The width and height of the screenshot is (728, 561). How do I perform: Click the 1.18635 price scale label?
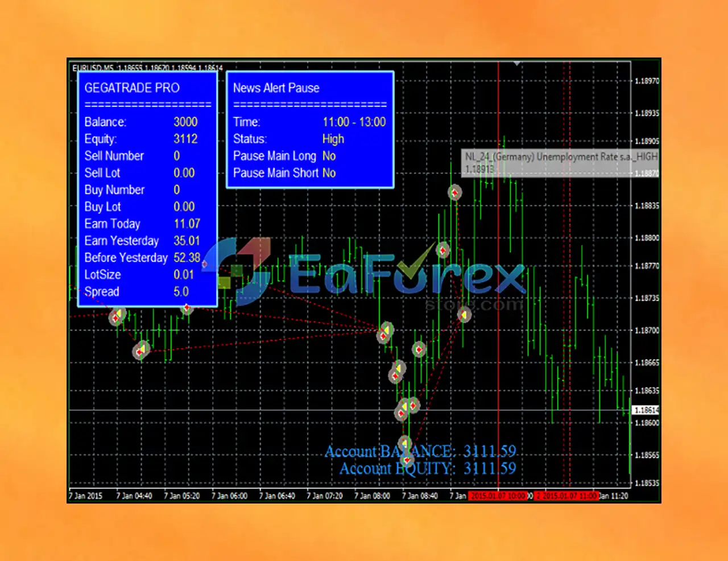point(647,390)
